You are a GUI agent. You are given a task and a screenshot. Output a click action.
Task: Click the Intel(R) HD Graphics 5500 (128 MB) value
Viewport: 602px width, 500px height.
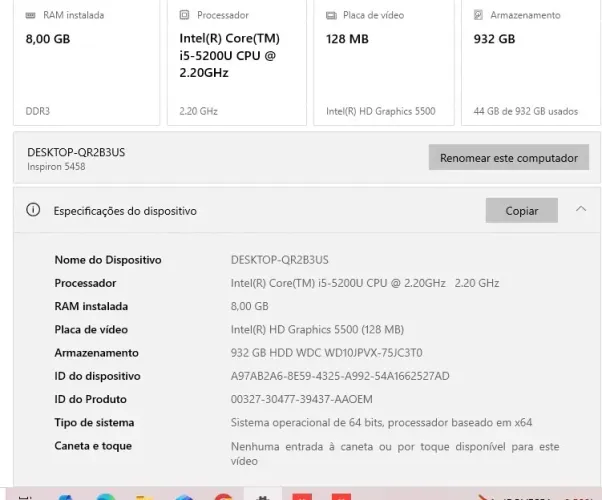(x=317, y=329)
